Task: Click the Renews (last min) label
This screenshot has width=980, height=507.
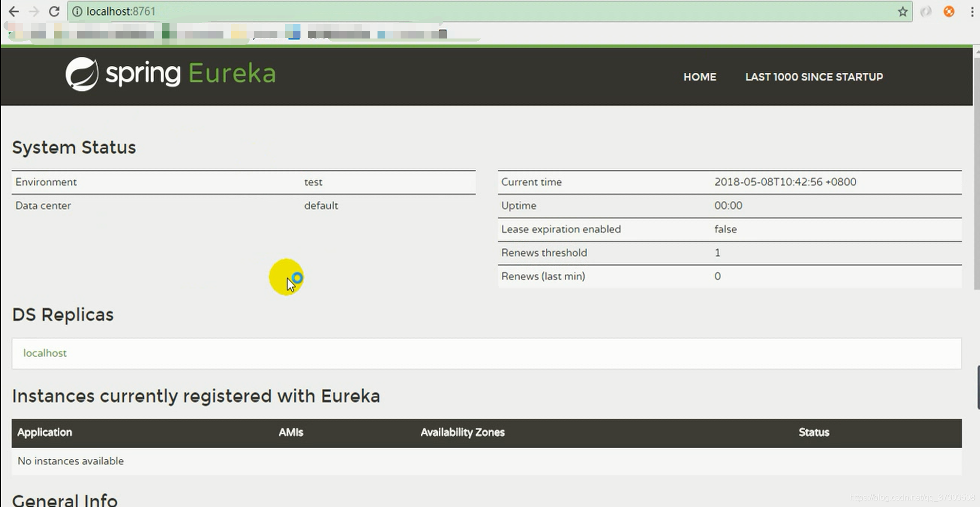Action: click(x=543, y=276)
